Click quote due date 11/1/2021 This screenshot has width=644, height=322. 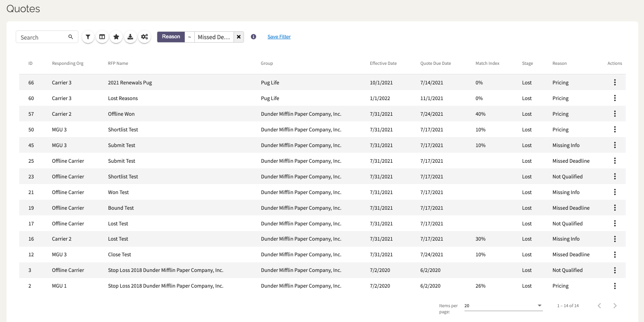(432, 98)
